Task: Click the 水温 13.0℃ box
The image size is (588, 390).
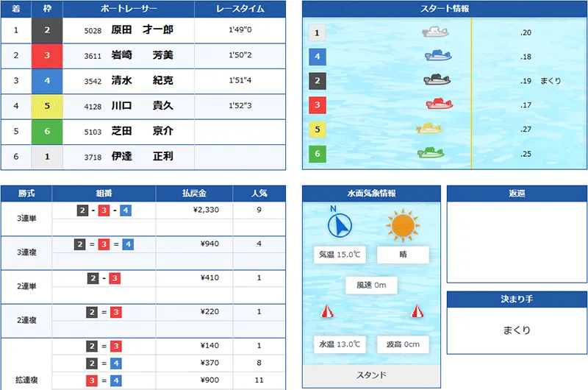Action: [x=340, y=344]
